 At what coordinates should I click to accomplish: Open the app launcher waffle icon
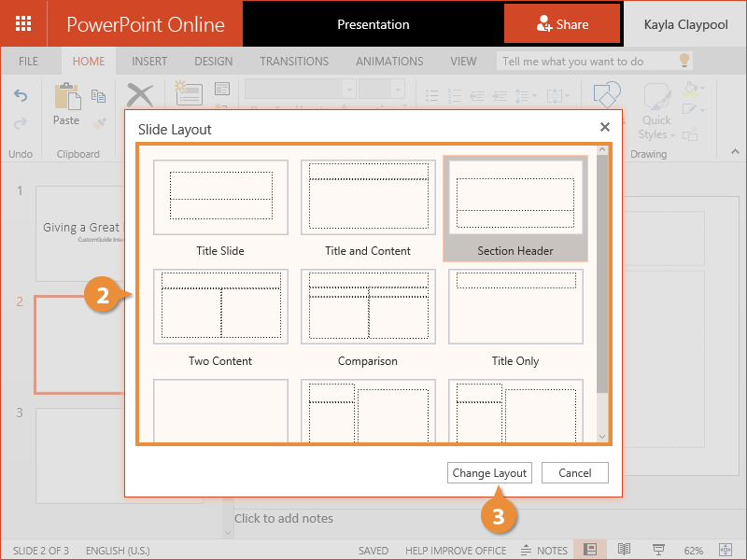tap(23, 23)
